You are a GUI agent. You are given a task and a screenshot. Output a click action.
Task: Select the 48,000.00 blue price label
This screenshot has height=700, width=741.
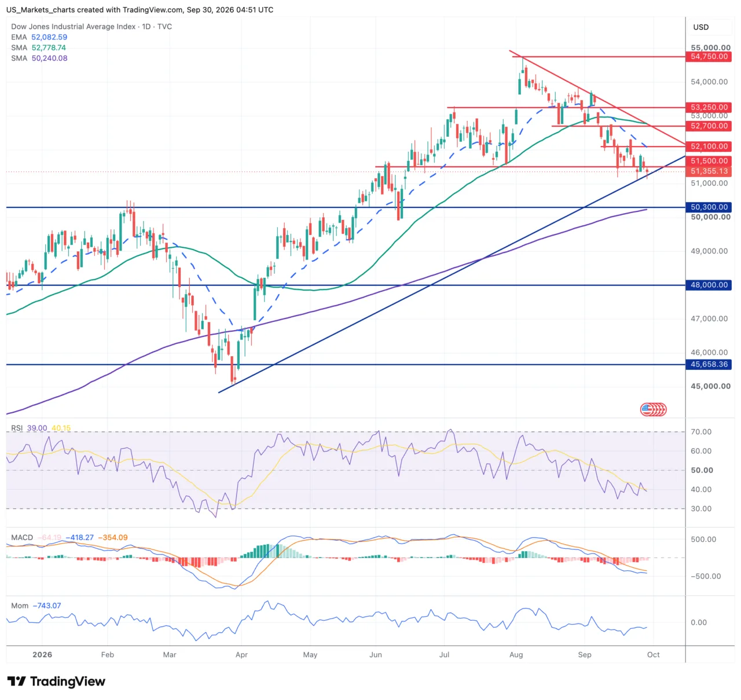click(x=709, y=285)
